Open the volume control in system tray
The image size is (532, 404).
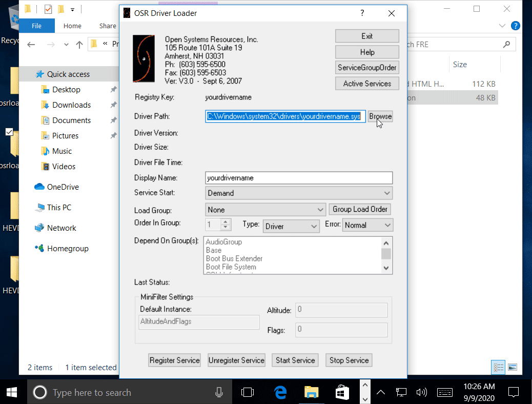click(421, 392)
